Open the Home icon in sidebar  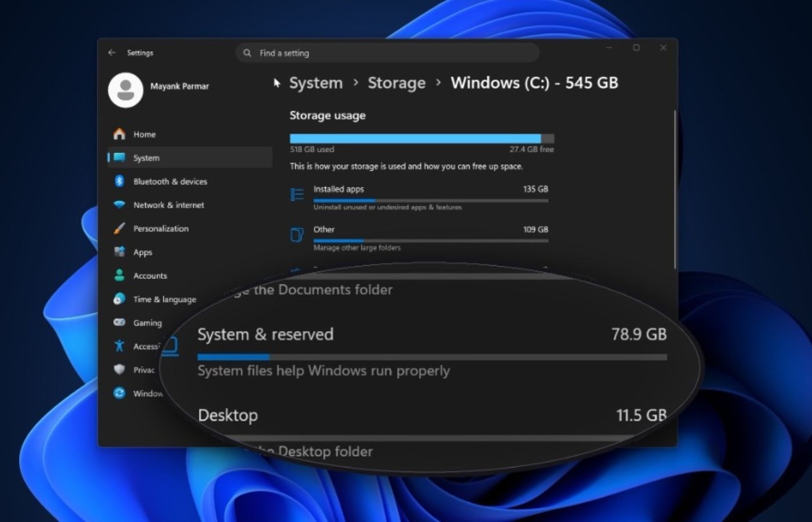point(119,134)
